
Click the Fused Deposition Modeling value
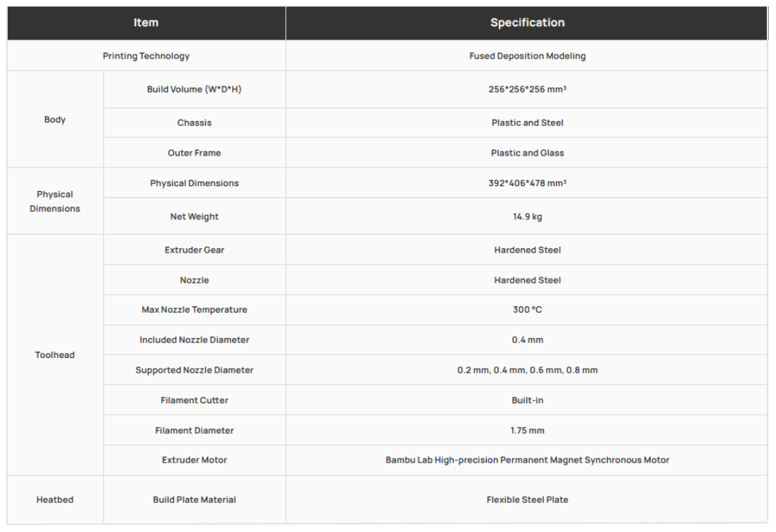point(527,56)
